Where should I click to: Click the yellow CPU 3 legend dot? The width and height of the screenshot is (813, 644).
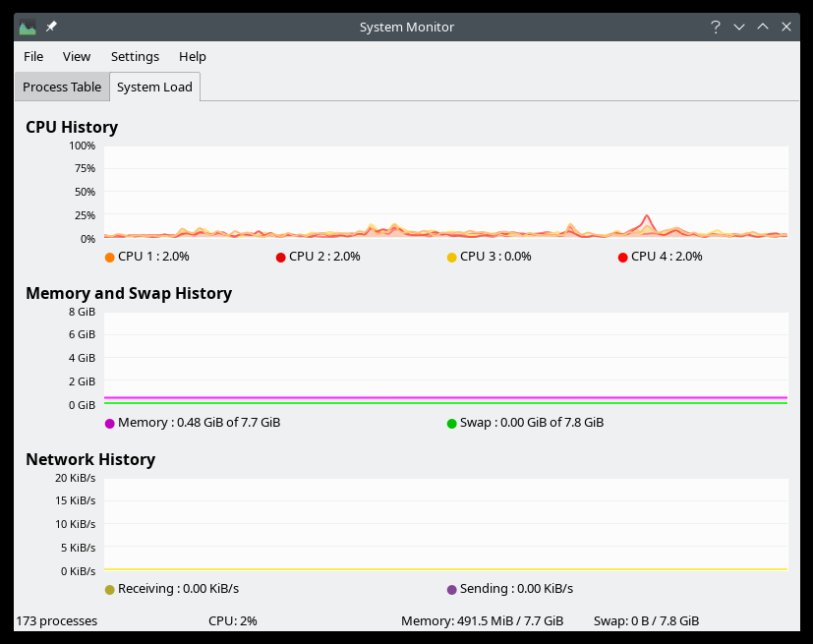click(x=451, y=258)
